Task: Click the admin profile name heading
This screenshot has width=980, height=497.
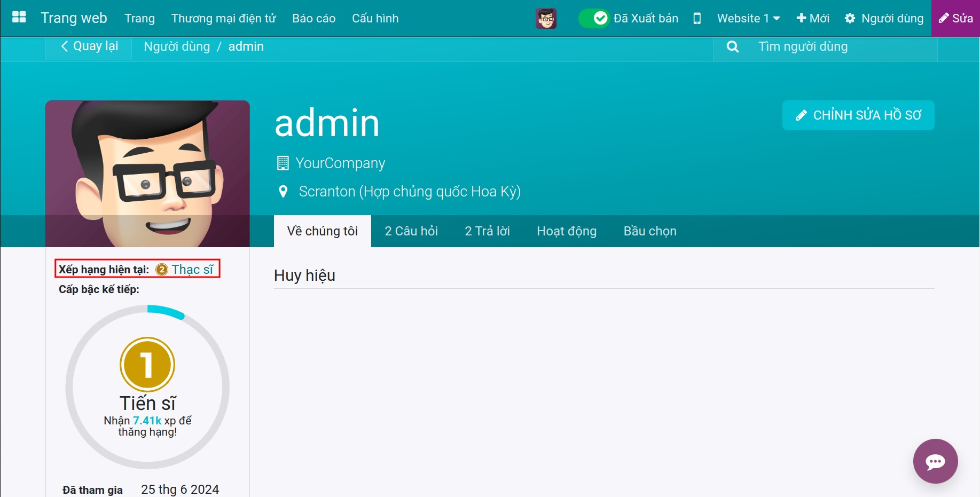Action: (327, 123)
